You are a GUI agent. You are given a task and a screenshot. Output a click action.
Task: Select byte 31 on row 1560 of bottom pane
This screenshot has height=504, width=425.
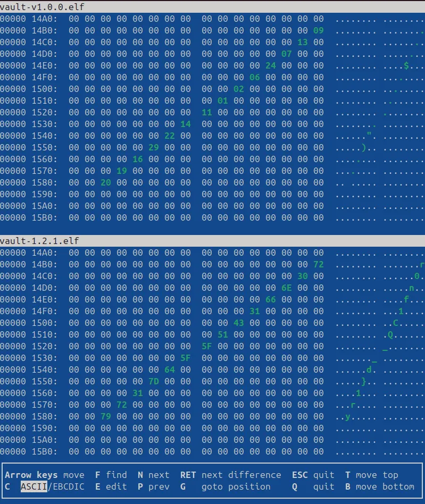click(x=138, y=393)
